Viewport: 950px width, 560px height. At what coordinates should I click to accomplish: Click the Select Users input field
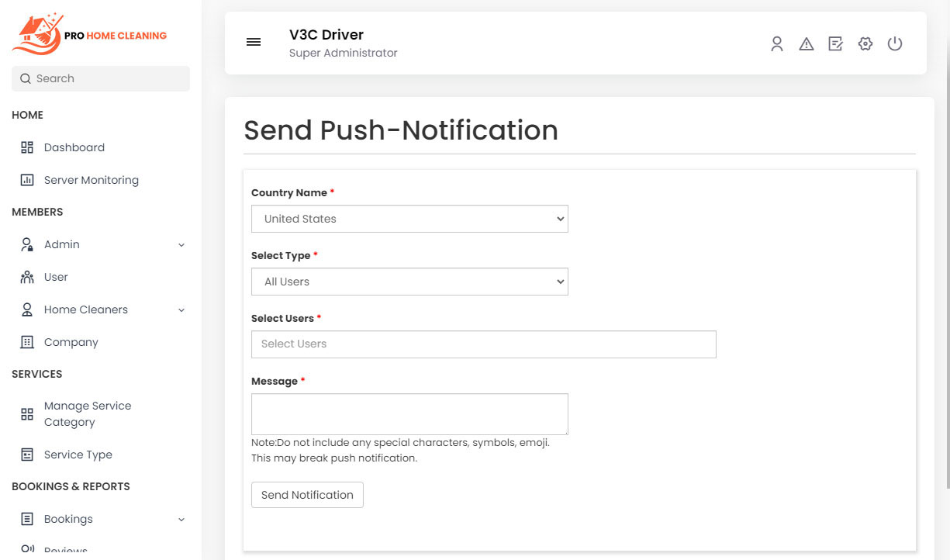[x=483, y=344]
